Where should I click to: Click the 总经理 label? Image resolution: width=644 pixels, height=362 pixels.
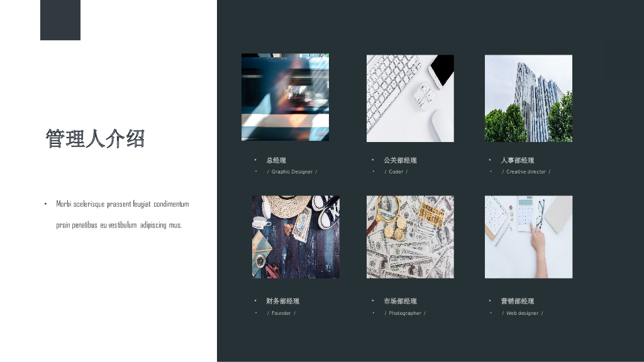(276, 160)
